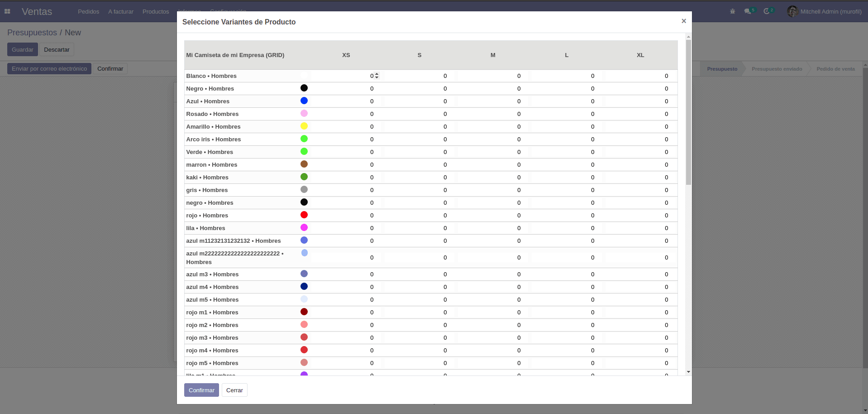Close the variant dialog with X
The width and height of the screenshot is (868, 414).
[x=684, y=21]
